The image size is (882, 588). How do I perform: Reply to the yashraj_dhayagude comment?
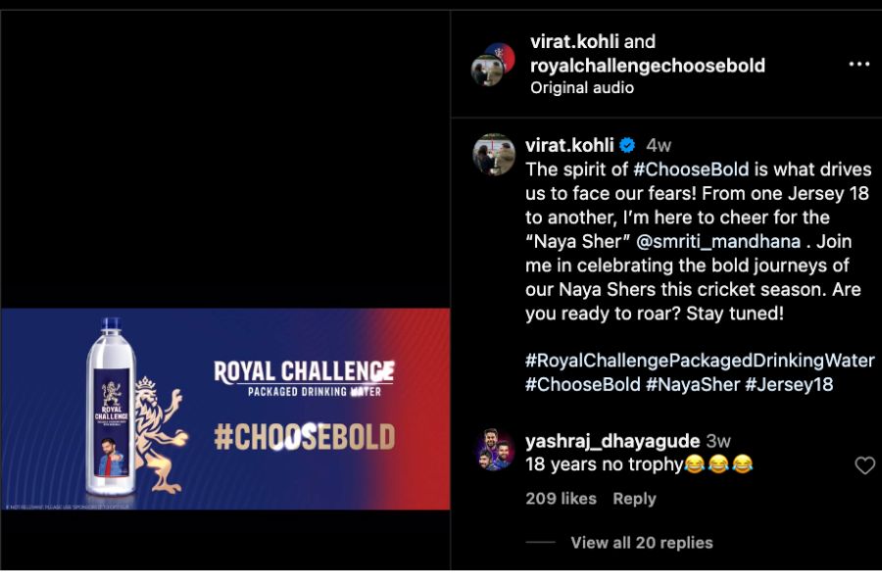coord(634,499)
